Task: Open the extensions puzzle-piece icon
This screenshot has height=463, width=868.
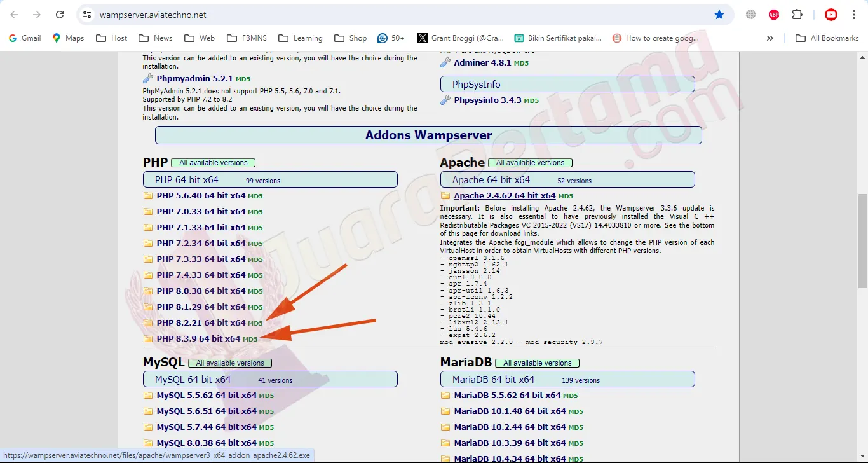Action: point(797,14)
